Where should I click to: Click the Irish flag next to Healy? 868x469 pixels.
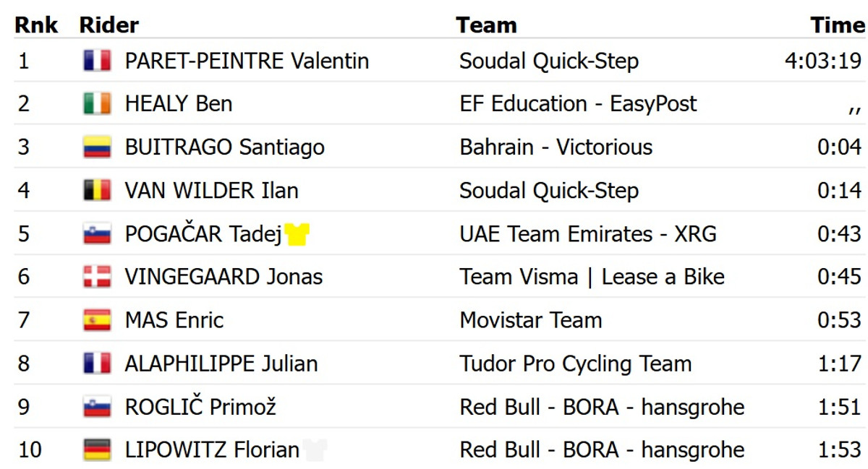[97, 104]
